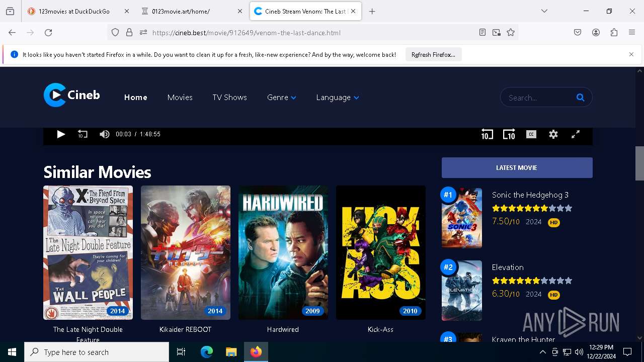Click the taskbar search box
The height and width of the screenshot is (362, 644).
point(97,352)
